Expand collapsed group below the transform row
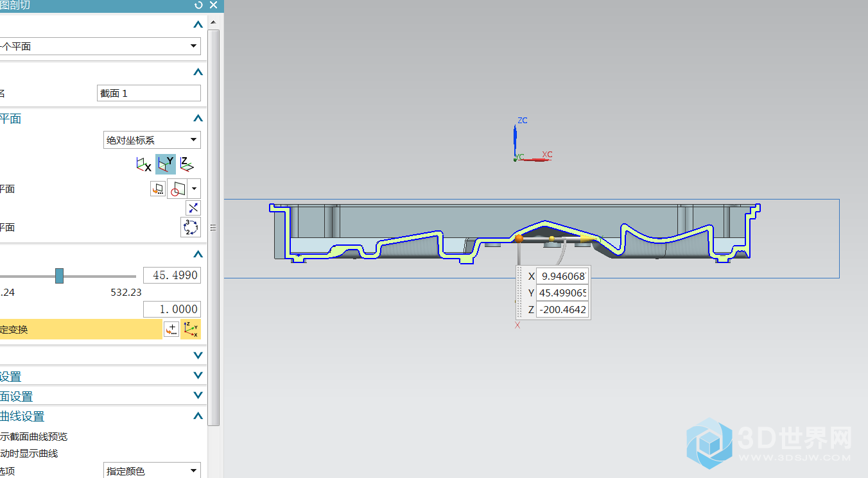The width and height of the screenshot is (868, 478). (198, 355)
